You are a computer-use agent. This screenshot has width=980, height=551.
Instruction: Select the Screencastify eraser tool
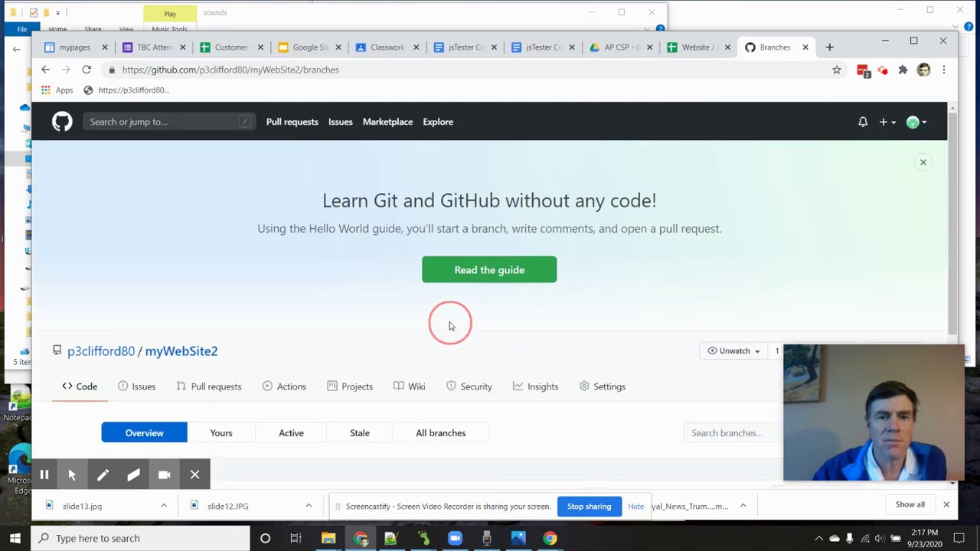click(133, 475)
